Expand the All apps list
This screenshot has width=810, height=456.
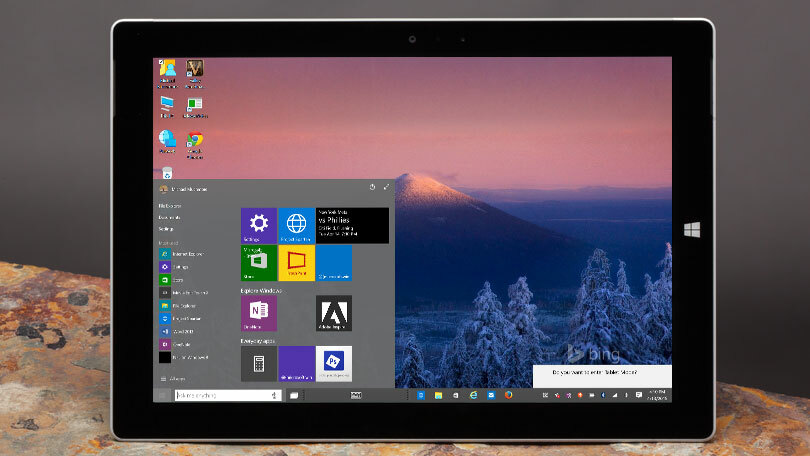(176, 379)
